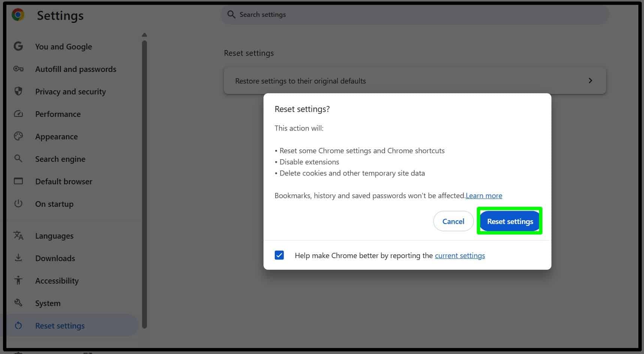The image size is (644, 354).
Task: Open You and Google section
Action: [x=64, y=46]
